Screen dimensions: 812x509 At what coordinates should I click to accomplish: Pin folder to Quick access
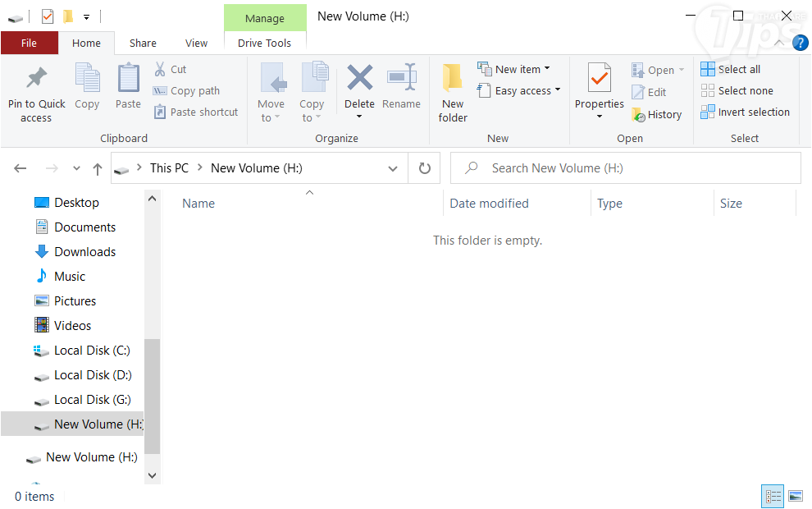(x=36, y=94)
